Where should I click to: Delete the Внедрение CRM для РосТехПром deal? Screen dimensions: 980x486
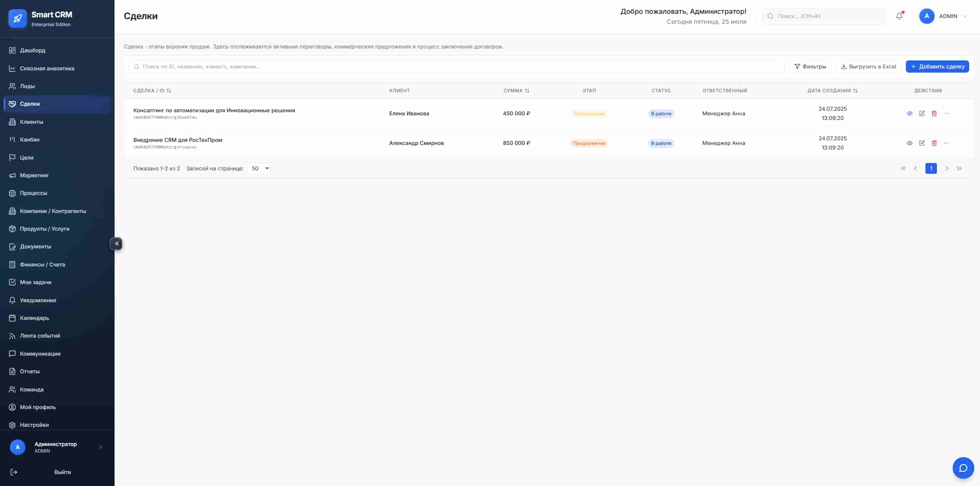pos(934,143)
